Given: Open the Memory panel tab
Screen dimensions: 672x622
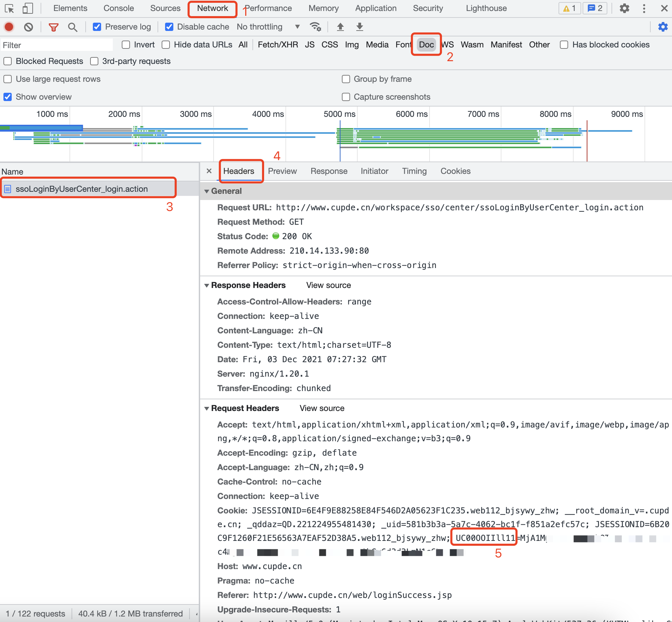Looking at the screenshot, I should (324, 8).
